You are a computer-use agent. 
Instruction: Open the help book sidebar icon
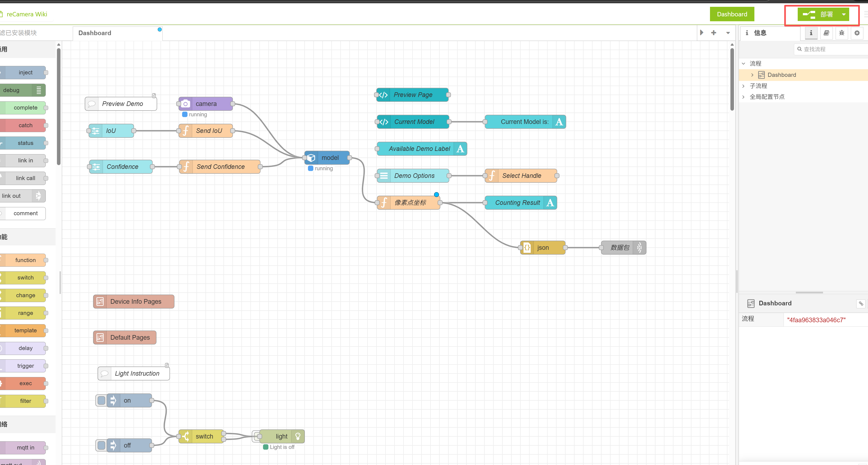[x=826, y=33]
